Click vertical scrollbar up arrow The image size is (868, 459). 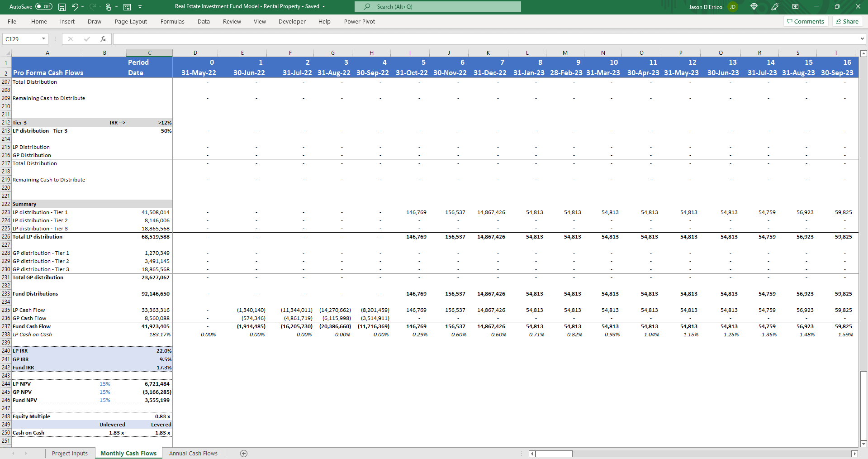click(863, 53)
